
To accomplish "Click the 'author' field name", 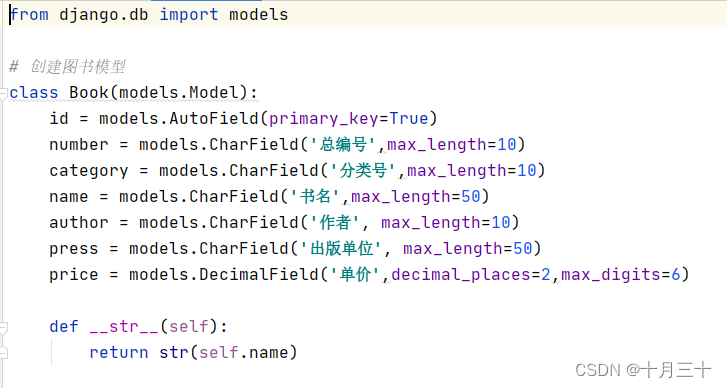I will pyautogui.click(x=79, y=223).
